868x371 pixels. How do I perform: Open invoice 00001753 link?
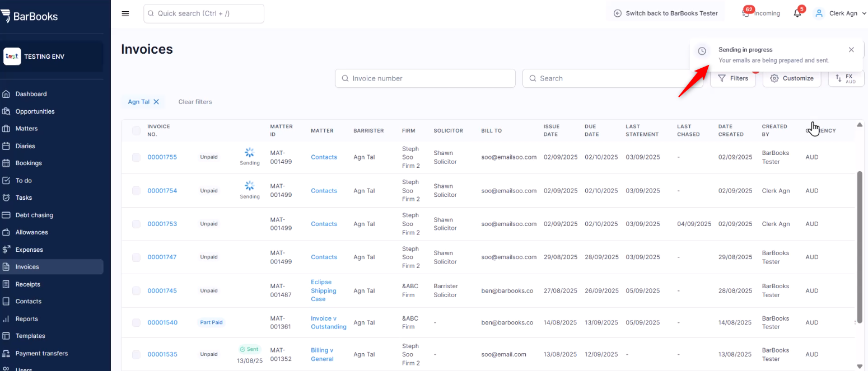pos(162,224)
